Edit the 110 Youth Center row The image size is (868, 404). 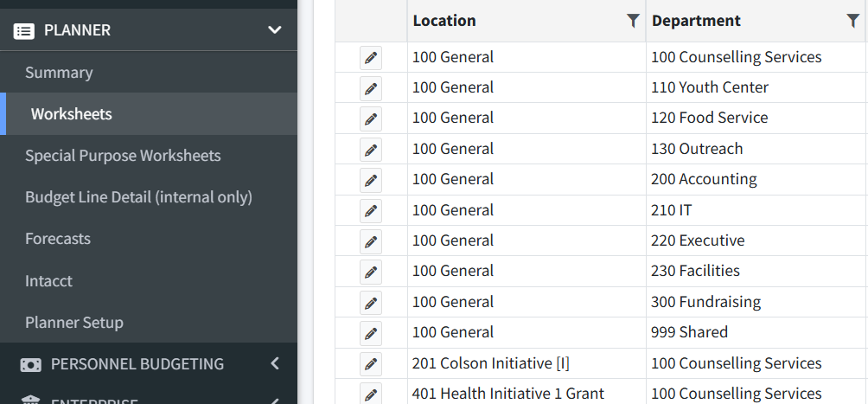tap(371, 88)
